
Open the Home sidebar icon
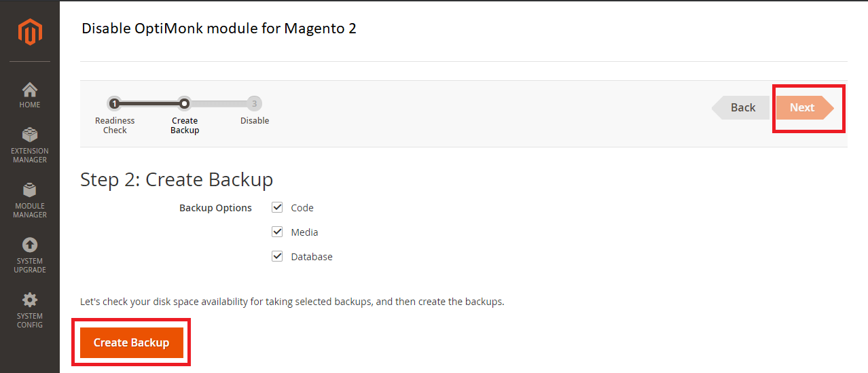pos(30,90)
